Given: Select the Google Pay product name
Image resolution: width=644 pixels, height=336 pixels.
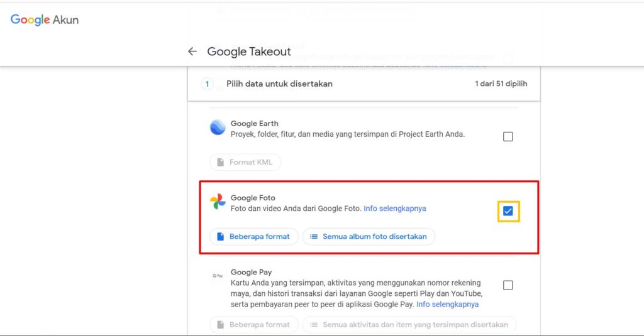Looking at the screenshot, I should [x=251, y=272].
